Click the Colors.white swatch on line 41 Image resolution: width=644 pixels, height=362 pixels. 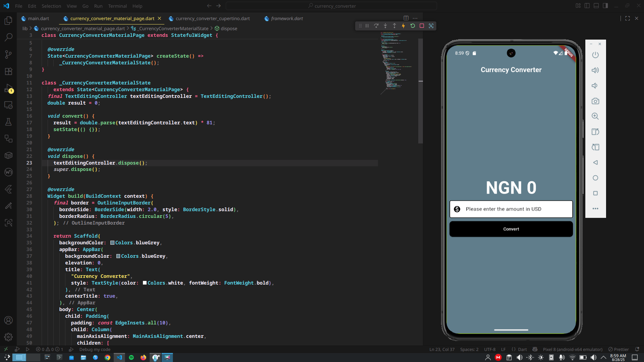coord(145,283)
